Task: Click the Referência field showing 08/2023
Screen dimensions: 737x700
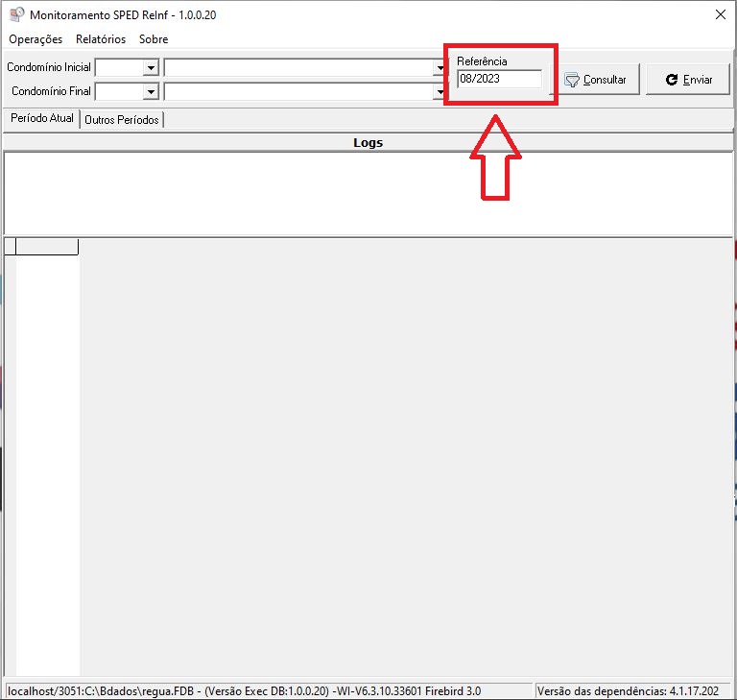Action: click(499, 80)
